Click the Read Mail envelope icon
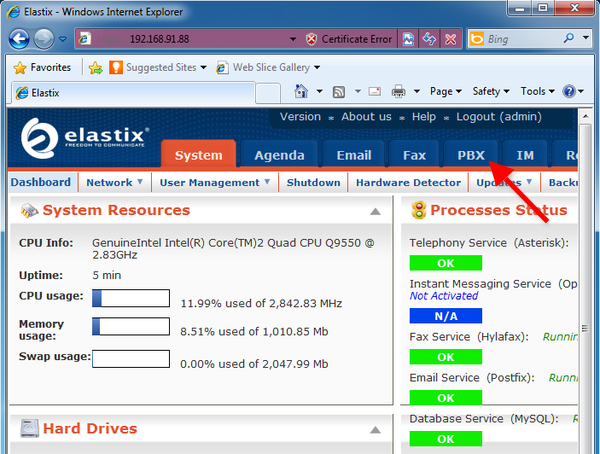 (x=375, y=91)
